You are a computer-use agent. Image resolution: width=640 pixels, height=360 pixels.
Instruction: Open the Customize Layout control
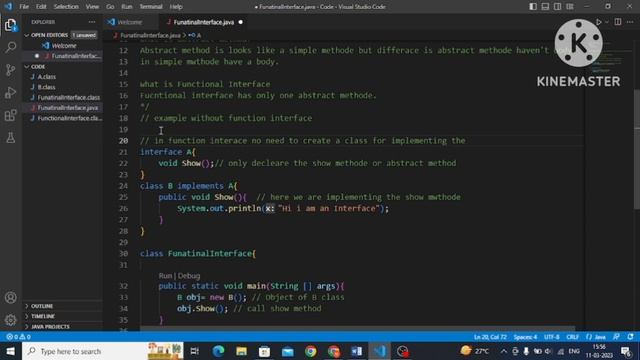coord(570,7)
